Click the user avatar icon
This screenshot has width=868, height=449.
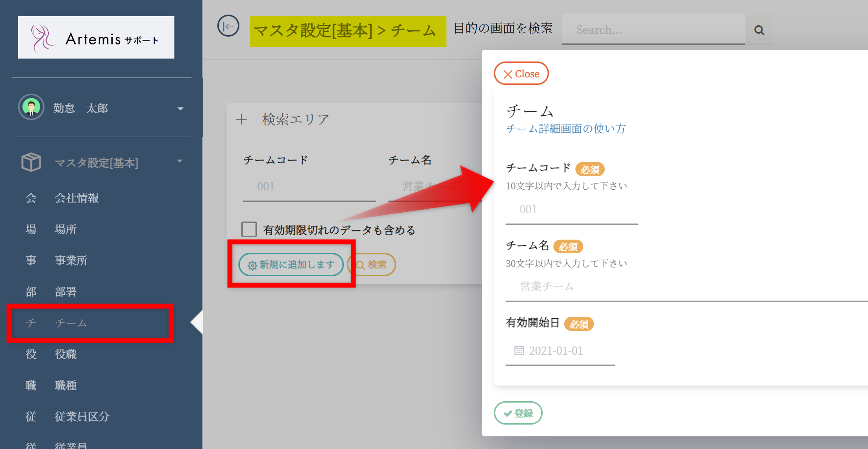31,107
